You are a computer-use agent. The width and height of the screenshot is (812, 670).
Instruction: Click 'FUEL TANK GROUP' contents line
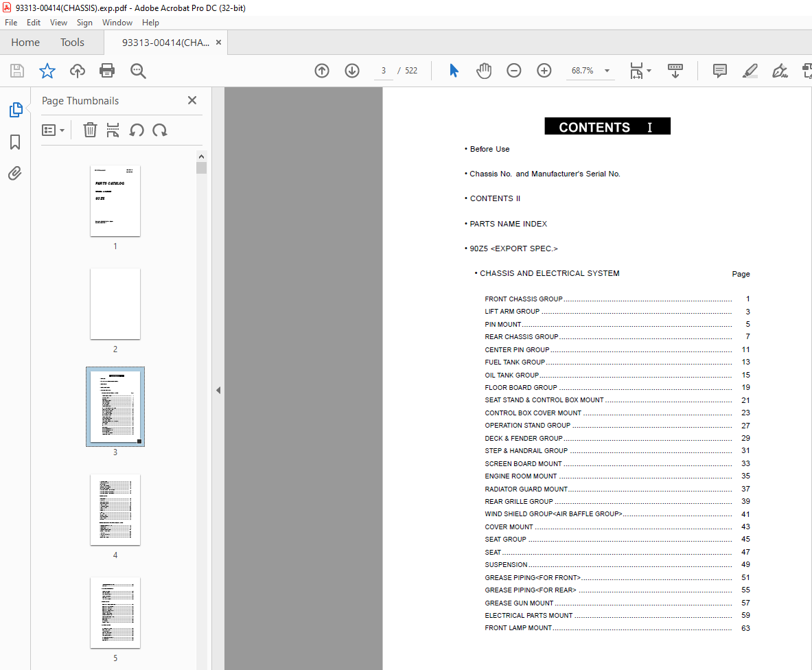617,362
